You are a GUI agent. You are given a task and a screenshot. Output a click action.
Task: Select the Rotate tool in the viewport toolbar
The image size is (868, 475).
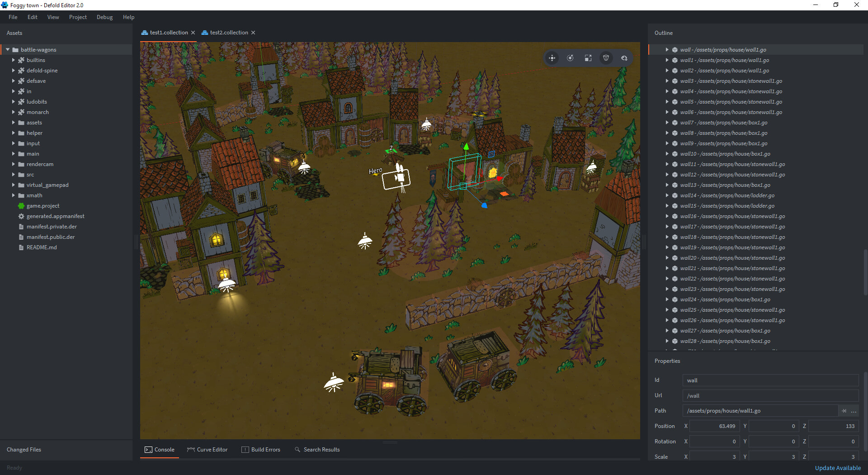[x=570, y=58]
